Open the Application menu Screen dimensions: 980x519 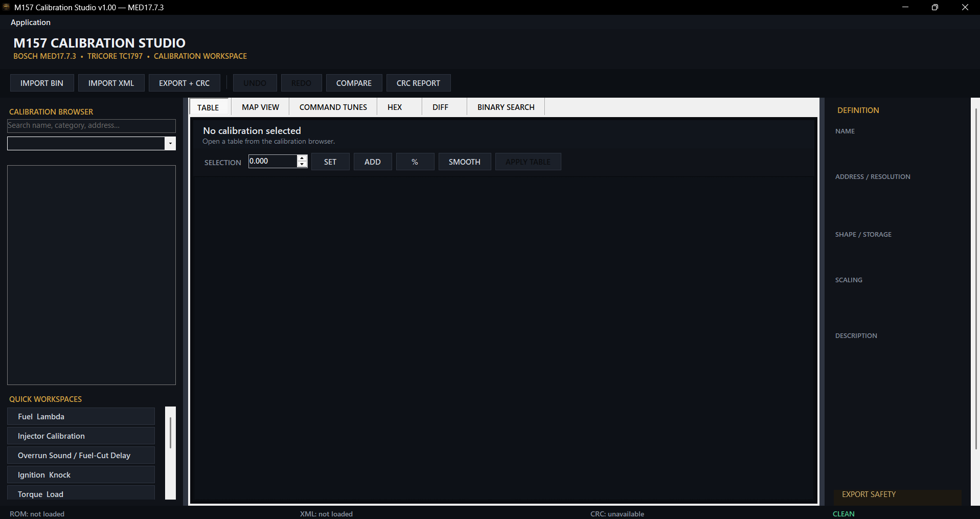point(31,22)
